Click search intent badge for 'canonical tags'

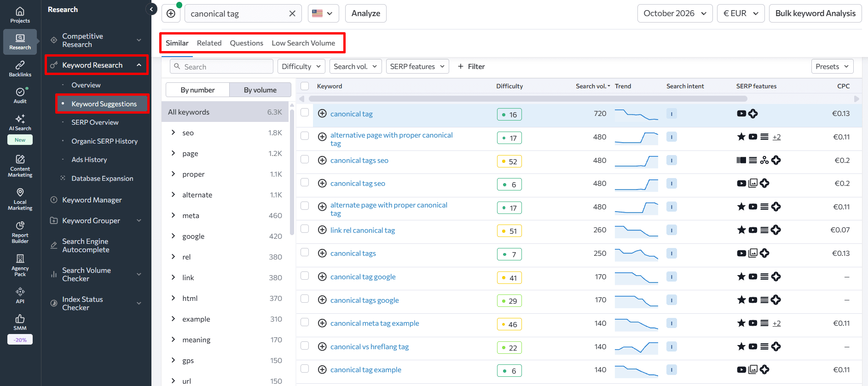pyautogui.click(x=671, y=253)
